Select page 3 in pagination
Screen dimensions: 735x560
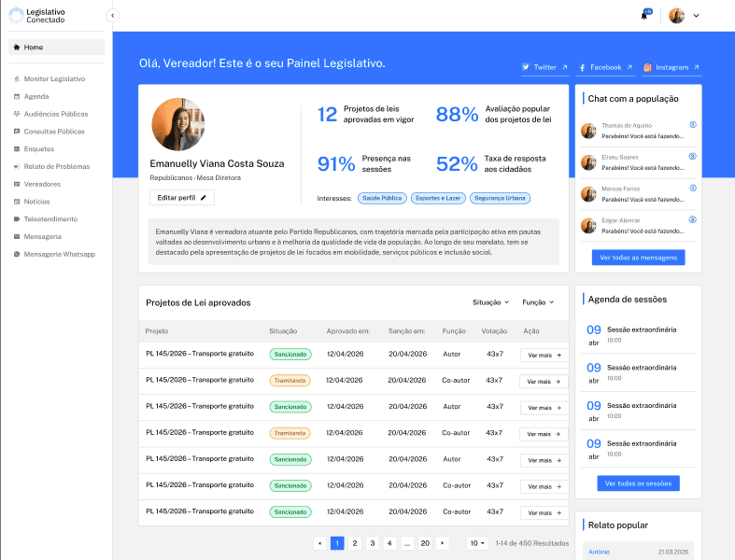[x=373, y=543]
